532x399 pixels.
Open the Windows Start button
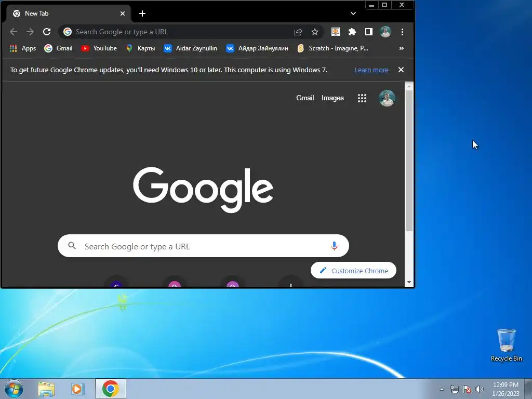[x=14, y=389]
